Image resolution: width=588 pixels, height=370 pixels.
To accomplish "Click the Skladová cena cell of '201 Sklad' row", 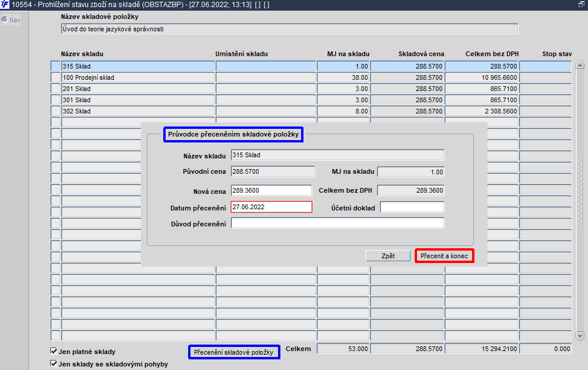I will [407, 89].
